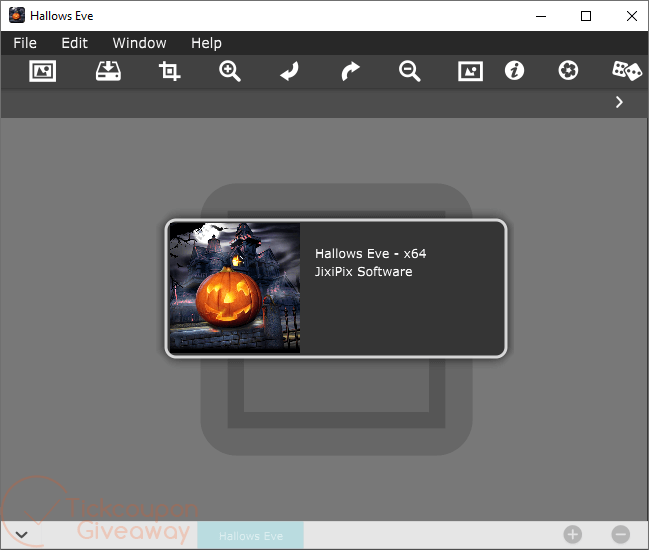Click the save to disk icon
The height and width of the screenshot is (550, 649).
coord(108,71)
